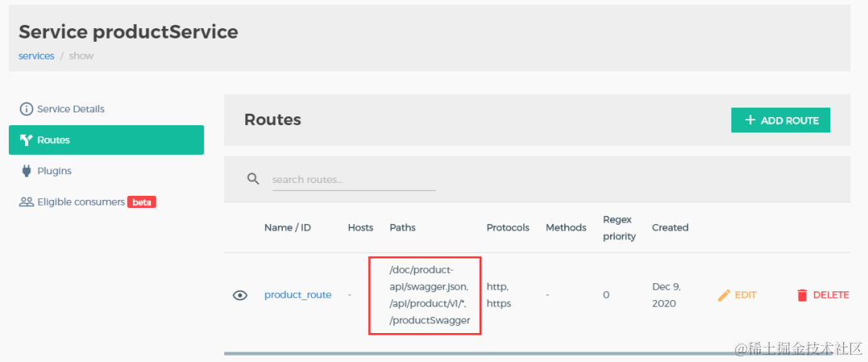Click the horizontal scrollbar below the table

(537, 353)
